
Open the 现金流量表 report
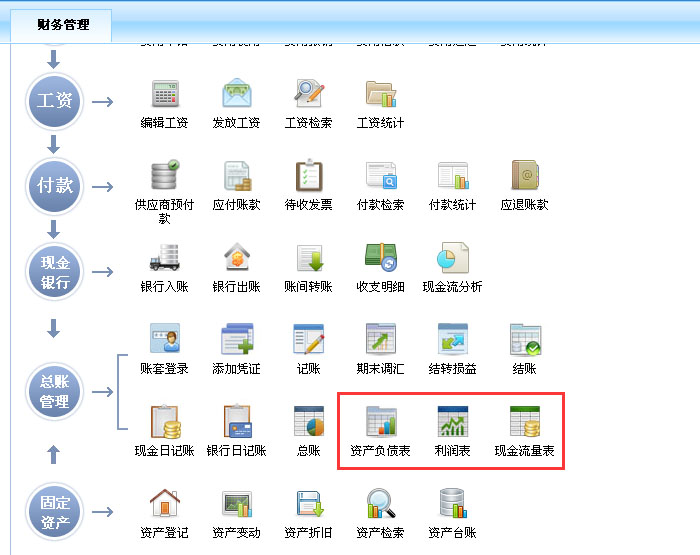pos(524,422)
